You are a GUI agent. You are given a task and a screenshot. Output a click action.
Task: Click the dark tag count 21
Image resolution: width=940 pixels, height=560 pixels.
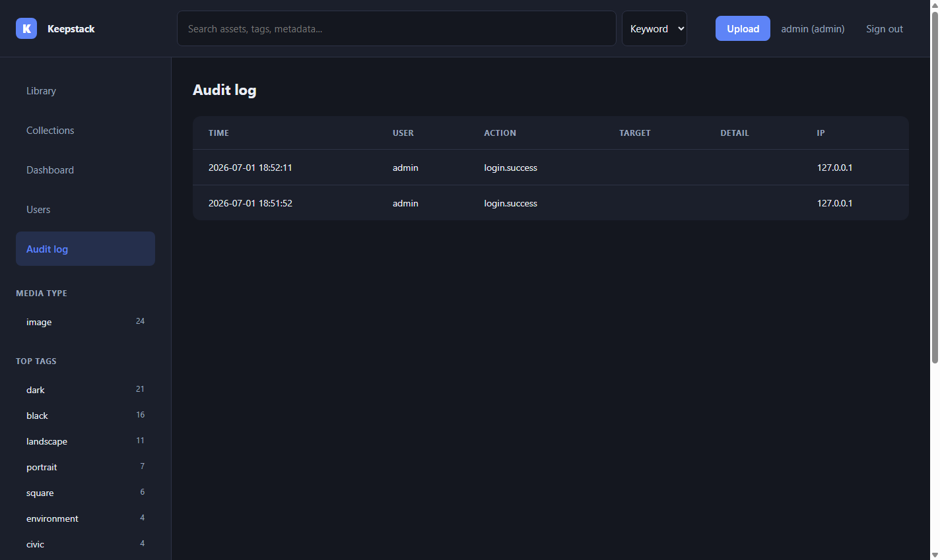pyautogui.click(x=140, y=389)
